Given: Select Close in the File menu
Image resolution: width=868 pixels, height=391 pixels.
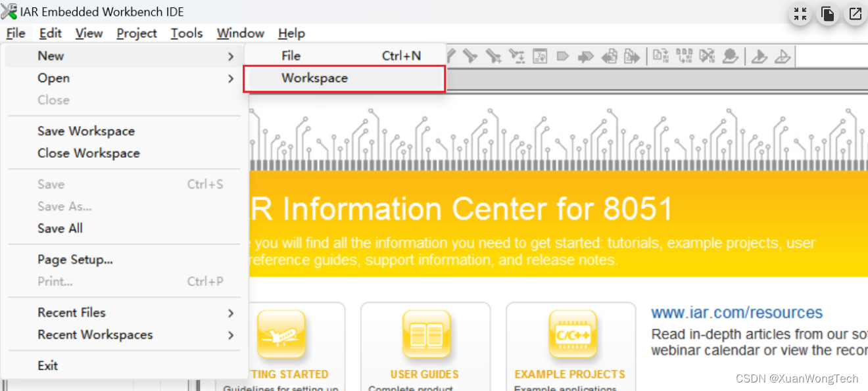Looking at the screenshot, I should [125, 101].
